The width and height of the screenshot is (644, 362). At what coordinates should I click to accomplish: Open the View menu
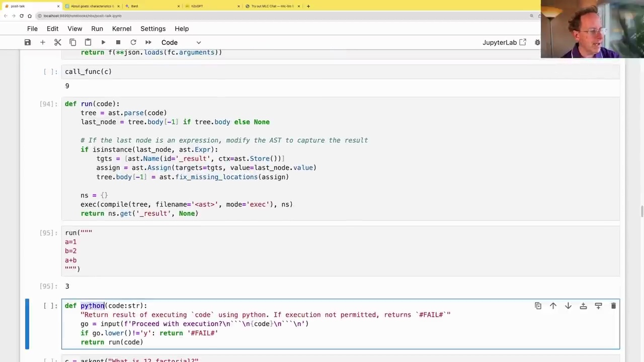[x=74, y=29]
